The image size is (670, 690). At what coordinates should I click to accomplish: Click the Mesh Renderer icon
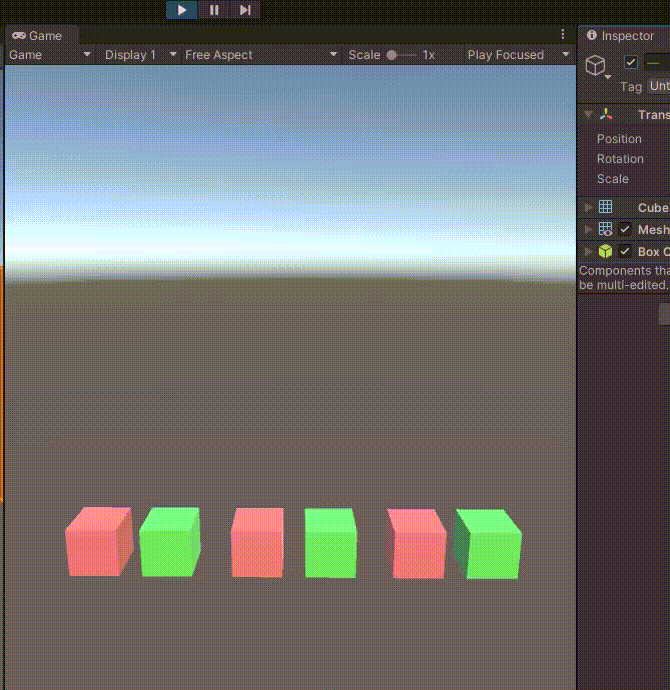point(605,229)
